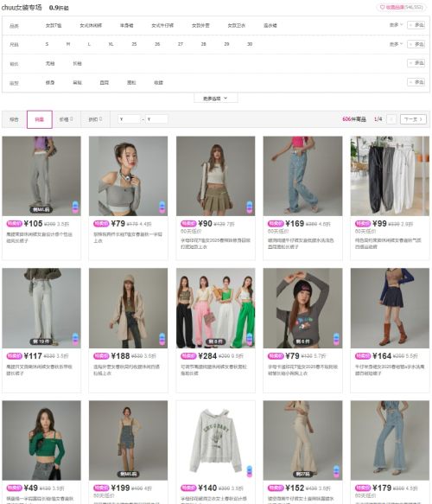This screenshot has height=504, width=432.
Task: Click color-options badge on khaki pleated skirt
Action: tap(249, 207)
